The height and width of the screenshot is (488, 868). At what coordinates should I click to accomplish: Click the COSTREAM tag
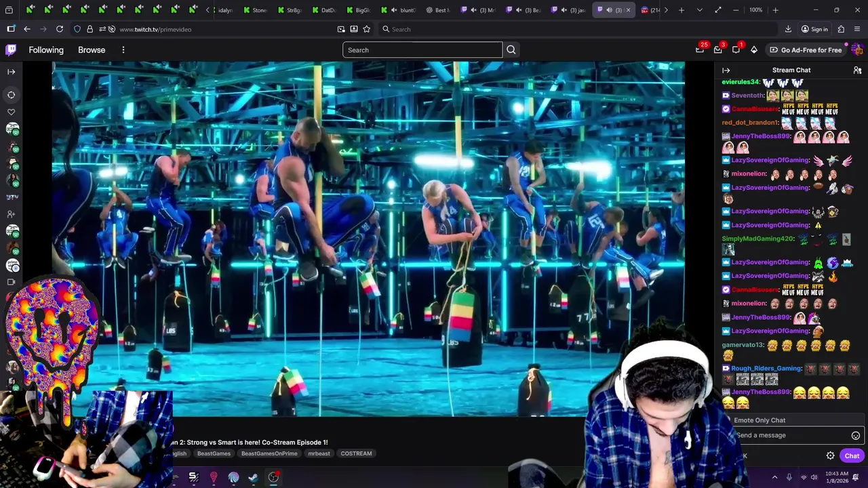(x=356, y=453)
